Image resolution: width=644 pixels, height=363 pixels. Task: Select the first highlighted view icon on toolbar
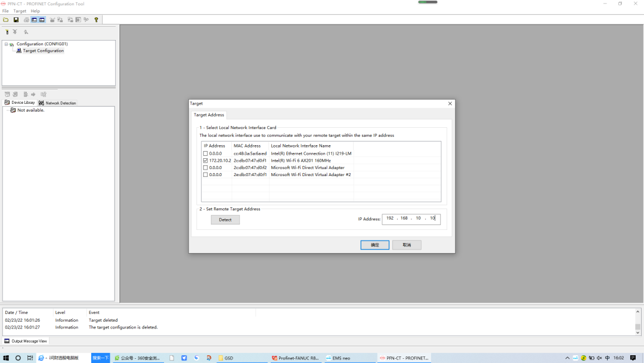[x=33, y=19]
